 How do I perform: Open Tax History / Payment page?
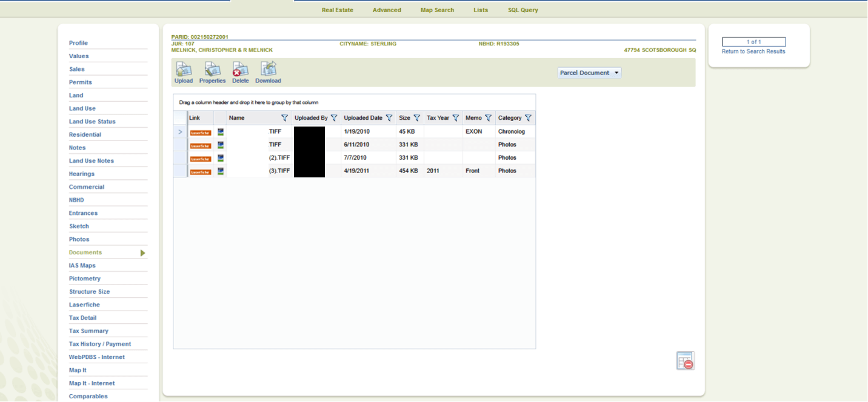100,344
